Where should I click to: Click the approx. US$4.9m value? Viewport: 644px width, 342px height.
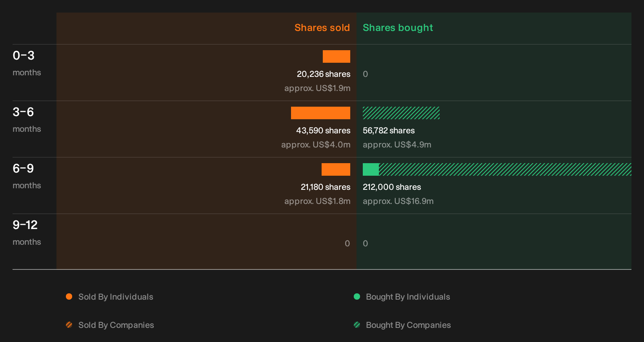click(397, 145)
